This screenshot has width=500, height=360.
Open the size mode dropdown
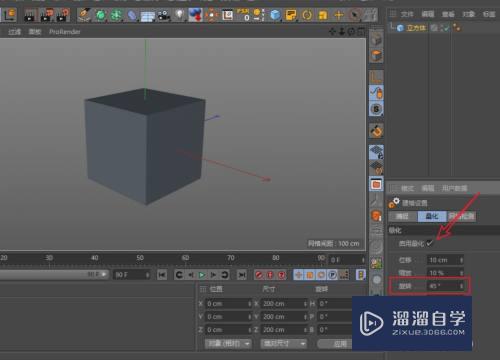[x=284, y=343]
